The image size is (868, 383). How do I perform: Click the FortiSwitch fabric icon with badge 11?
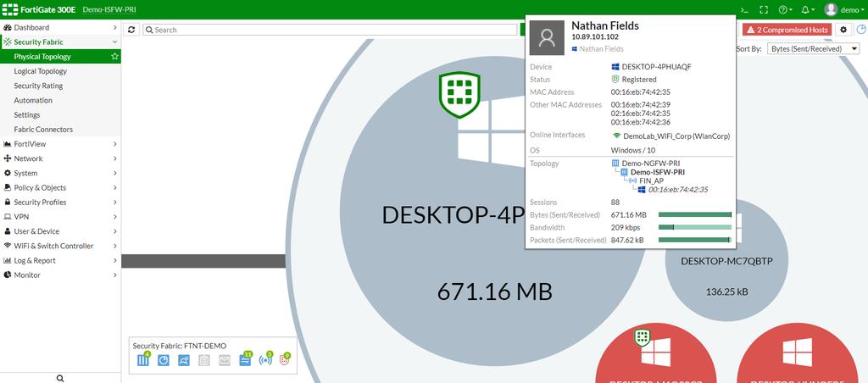(x=245, y=360)
